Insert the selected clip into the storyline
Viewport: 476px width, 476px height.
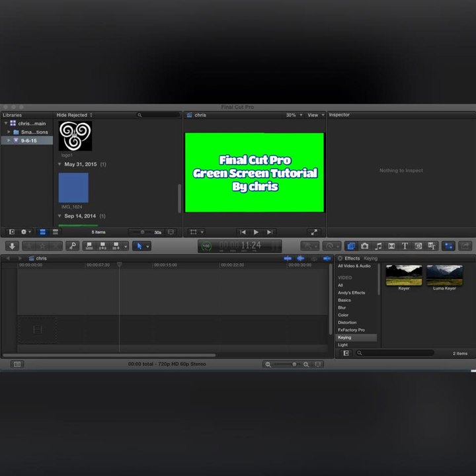(102, 246)
